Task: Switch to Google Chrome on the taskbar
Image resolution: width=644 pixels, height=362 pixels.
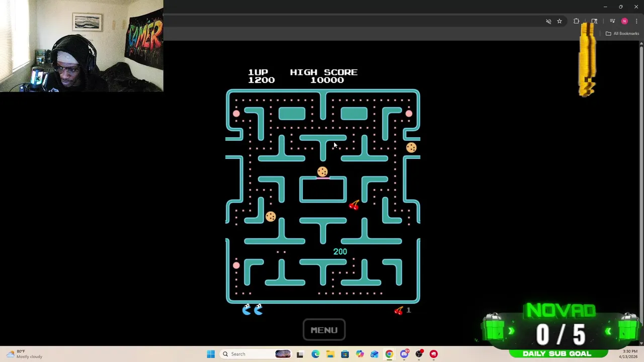Action: pos(389,354)
